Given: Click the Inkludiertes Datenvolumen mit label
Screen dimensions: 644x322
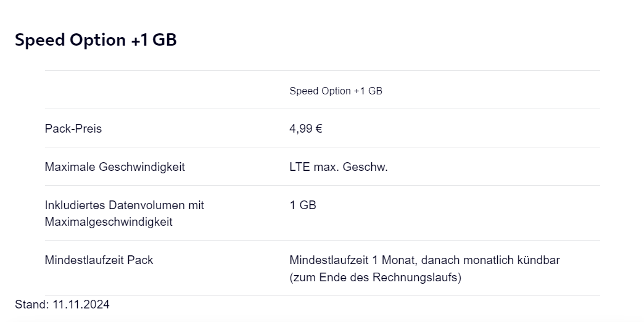Looking at the screenshot, I should click(x=125, y=205).
